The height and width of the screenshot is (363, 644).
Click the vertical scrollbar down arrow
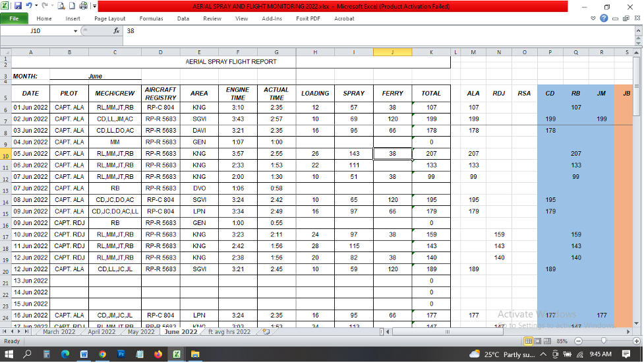[x=637, y=323]
